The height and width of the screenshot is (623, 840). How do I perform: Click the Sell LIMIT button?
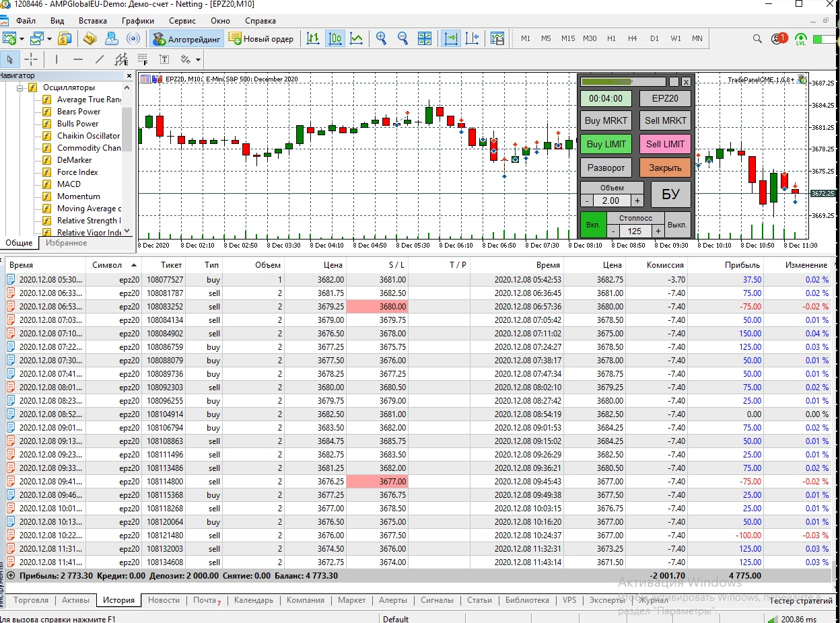[x=665, y=144]
